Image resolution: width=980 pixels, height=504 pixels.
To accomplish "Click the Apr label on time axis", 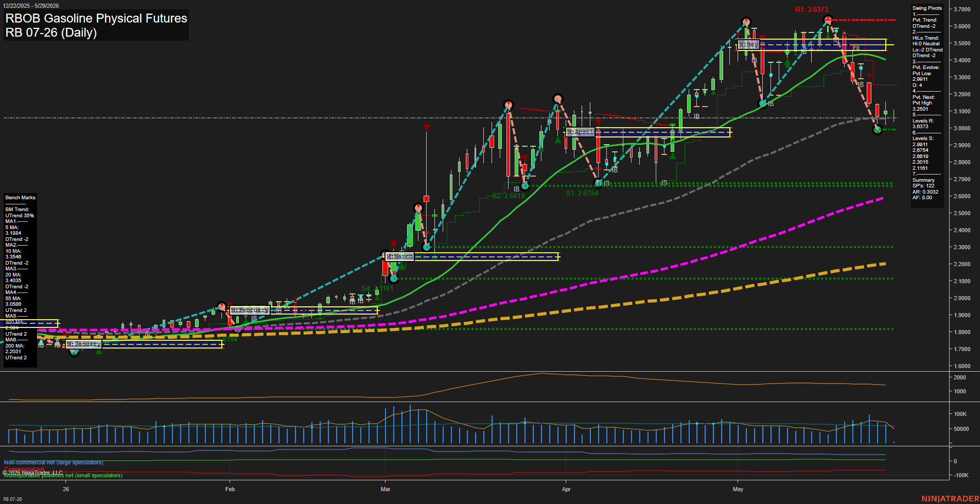I will click(566, 489).
